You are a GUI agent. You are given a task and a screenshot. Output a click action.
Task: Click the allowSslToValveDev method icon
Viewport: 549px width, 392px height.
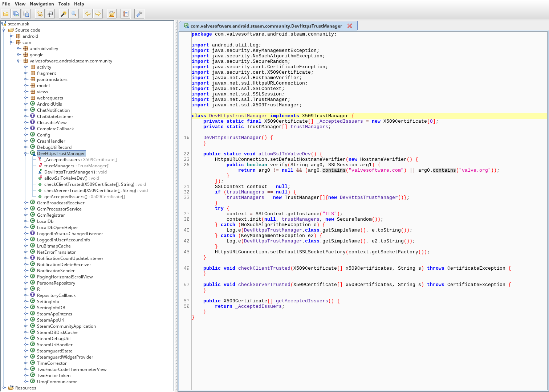pyautogui.click(x=40, y=178)
